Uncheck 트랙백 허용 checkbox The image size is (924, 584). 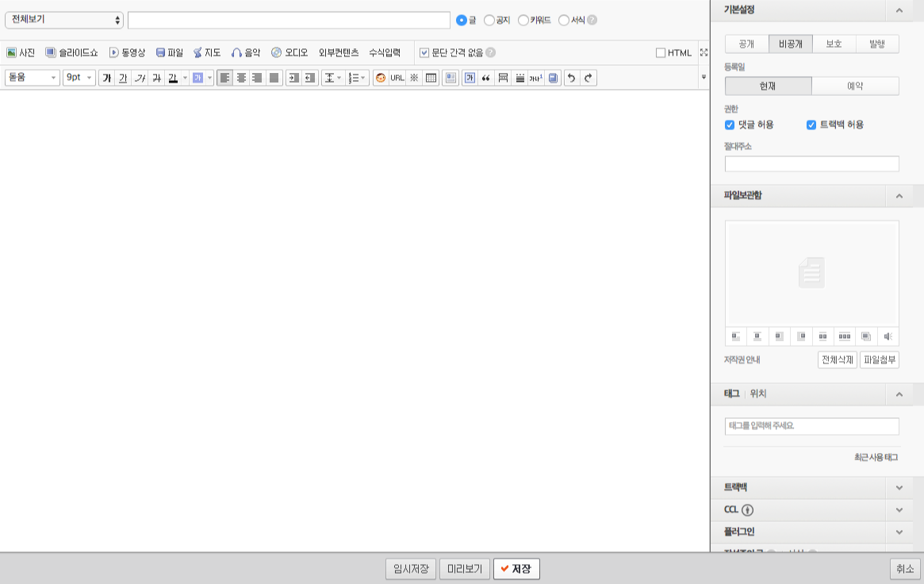click(811, 125)
